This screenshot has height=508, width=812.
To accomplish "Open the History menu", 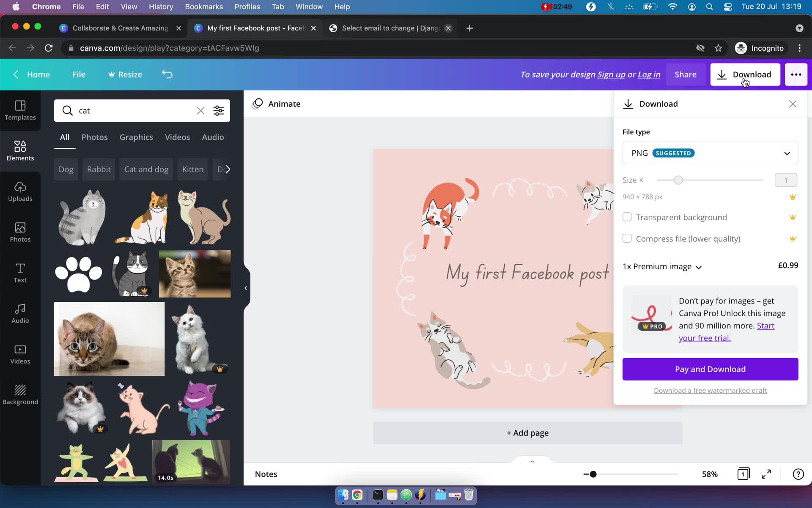I will click(161, 7).
